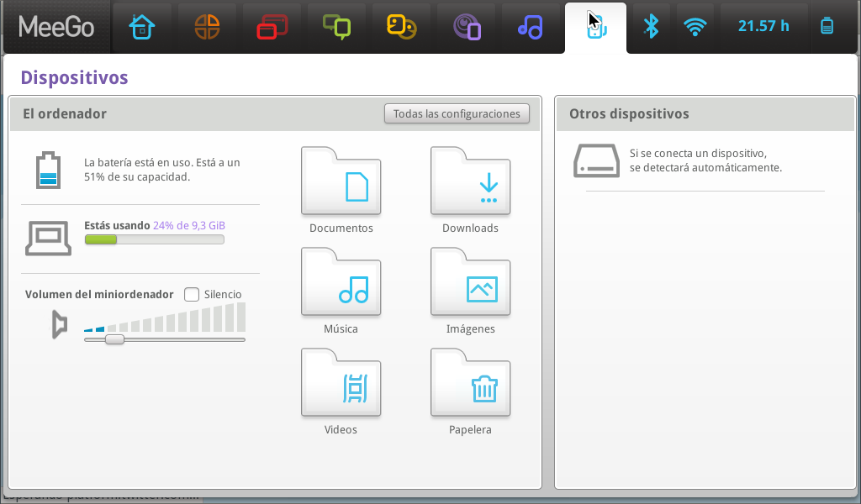
Task: Click the laptop storage icon
Action: pos(48,238)
